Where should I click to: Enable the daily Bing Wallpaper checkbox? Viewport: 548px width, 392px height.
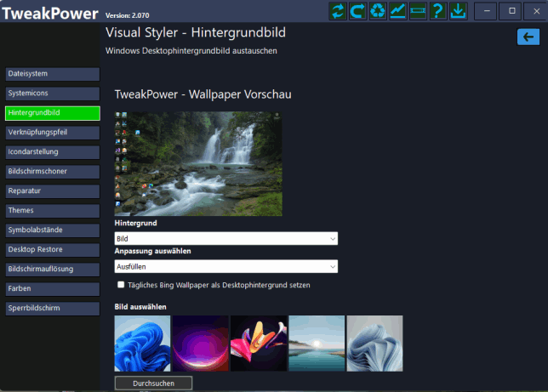click(122, 285)
